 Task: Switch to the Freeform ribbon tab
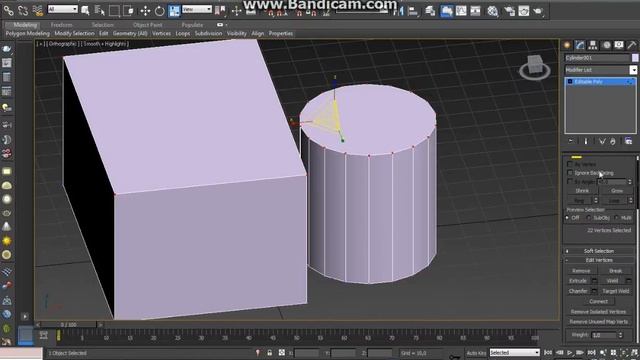pyautogui.click(x=62, y=25)
